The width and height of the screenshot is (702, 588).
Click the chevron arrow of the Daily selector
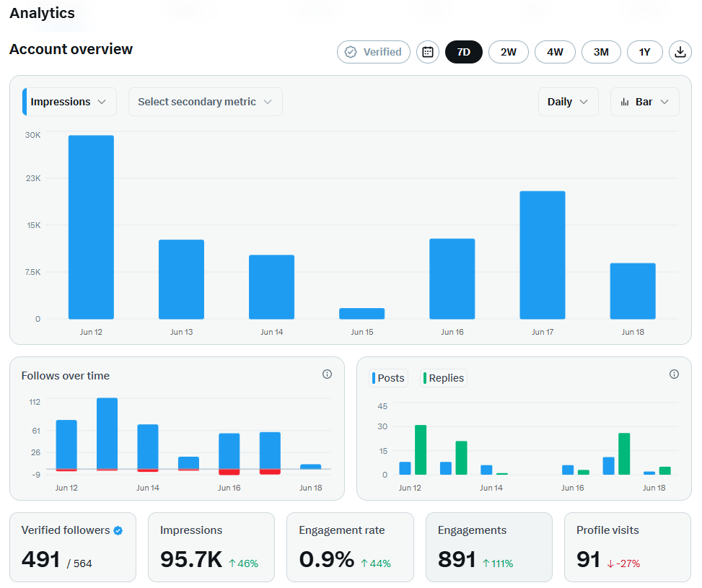584,102
